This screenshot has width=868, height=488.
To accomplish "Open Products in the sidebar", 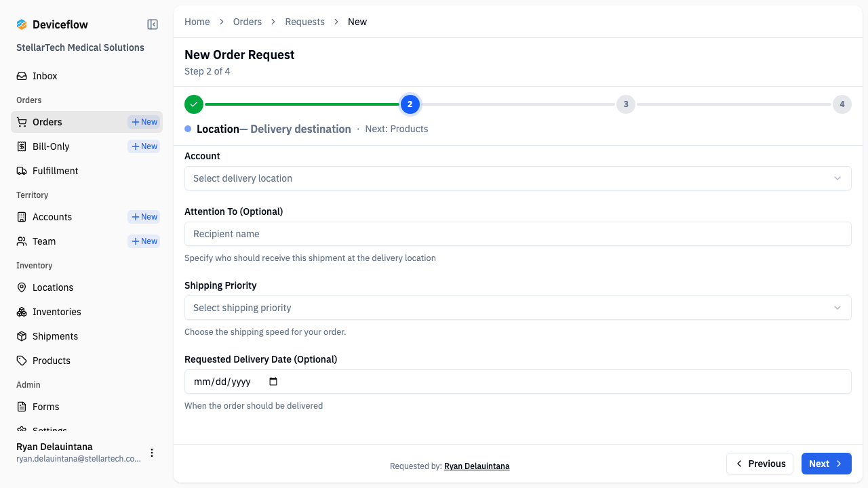I will (87, 361).
